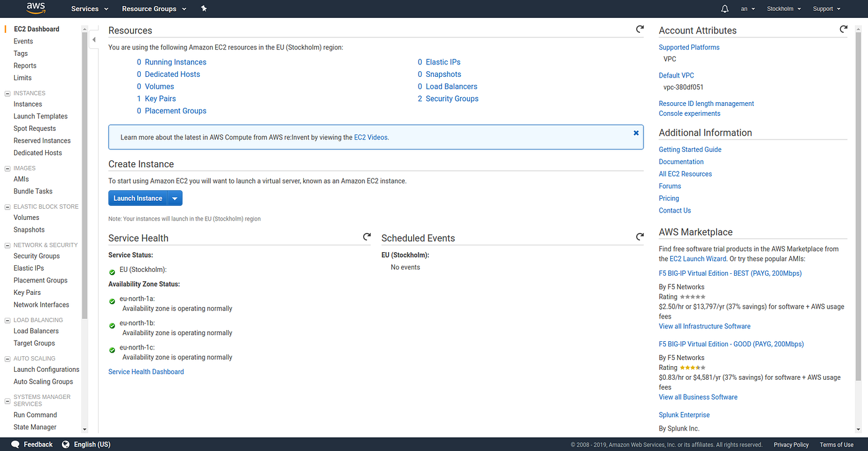
Task: Collapse the INSTANCES sidebar section
Action: [x=7, y=93]
